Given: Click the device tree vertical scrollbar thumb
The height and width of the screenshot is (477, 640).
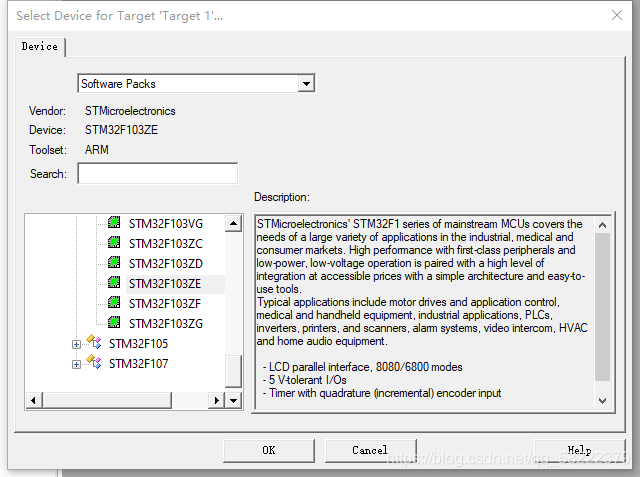Looking at the screenshot, I should [x=233, y=371].
